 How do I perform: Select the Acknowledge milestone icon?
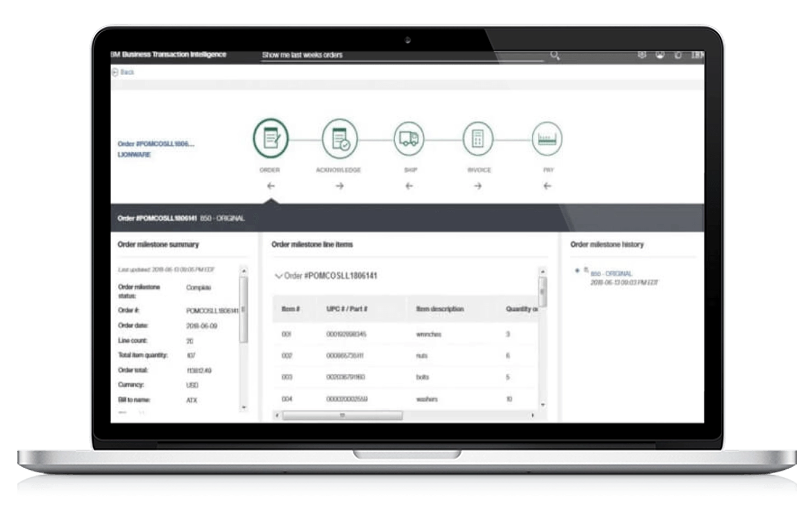pos(340,139)
